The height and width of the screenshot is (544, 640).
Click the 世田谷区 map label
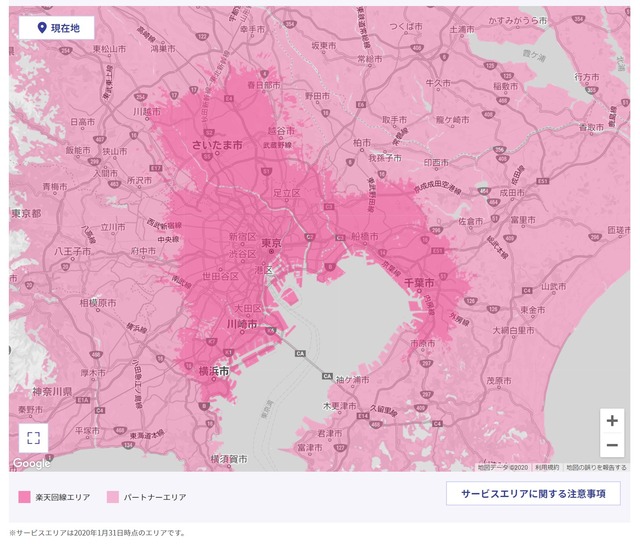click(220, 276)
